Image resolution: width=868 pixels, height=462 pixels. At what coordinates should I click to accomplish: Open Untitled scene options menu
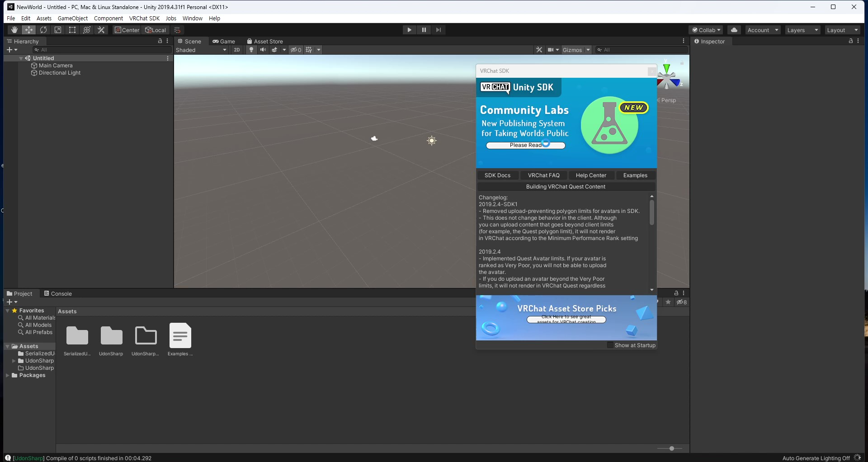168,58
